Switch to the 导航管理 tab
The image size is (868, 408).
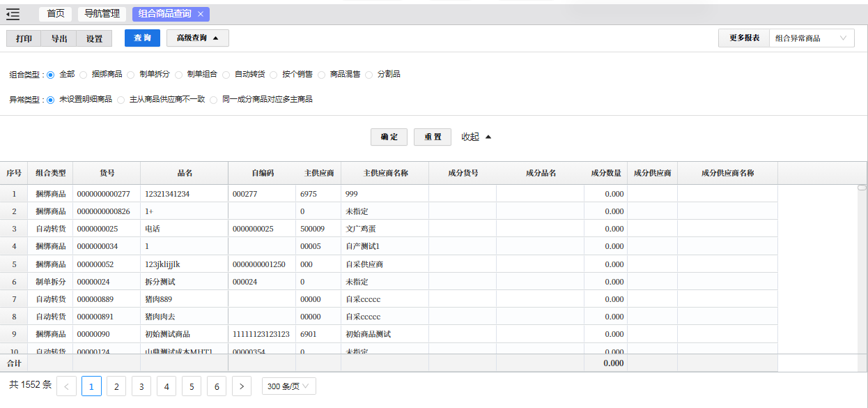coord(102,14)
